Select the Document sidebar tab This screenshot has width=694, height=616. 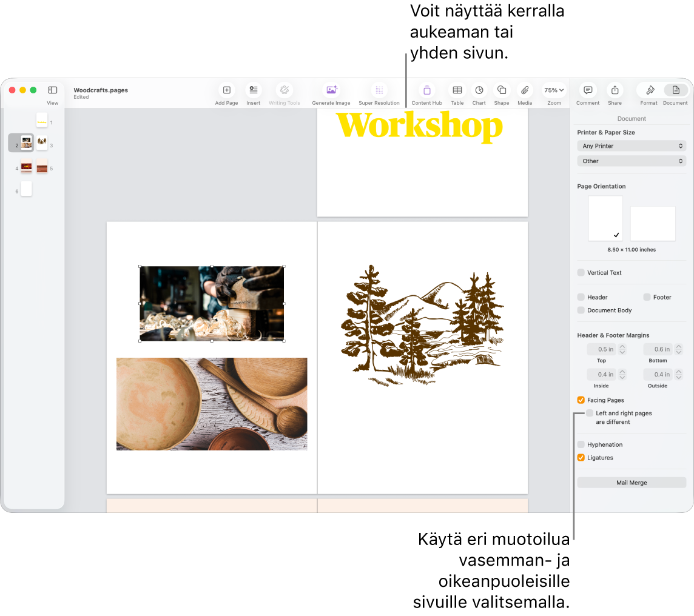click(676, 90)
